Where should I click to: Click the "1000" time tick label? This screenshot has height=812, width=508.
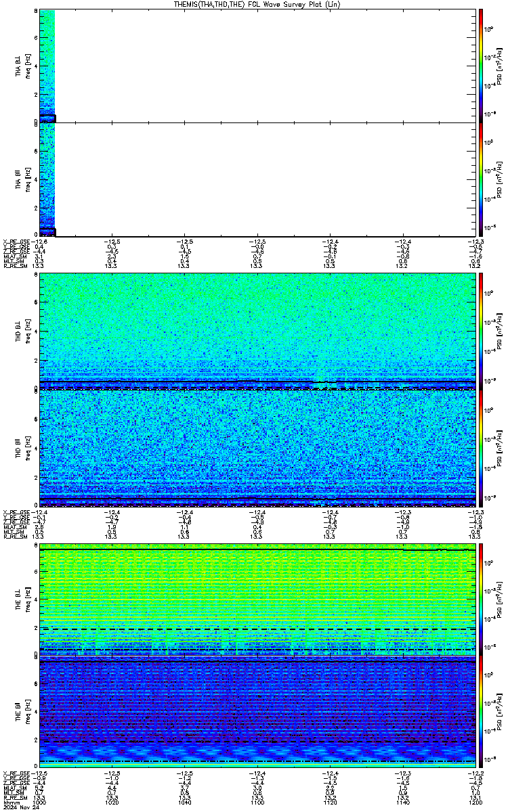pos(39,802)
